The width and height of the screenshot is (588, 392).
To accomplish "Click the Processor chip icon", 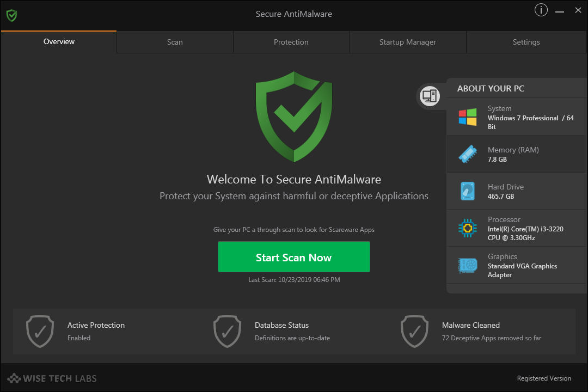I will point(468,228).
